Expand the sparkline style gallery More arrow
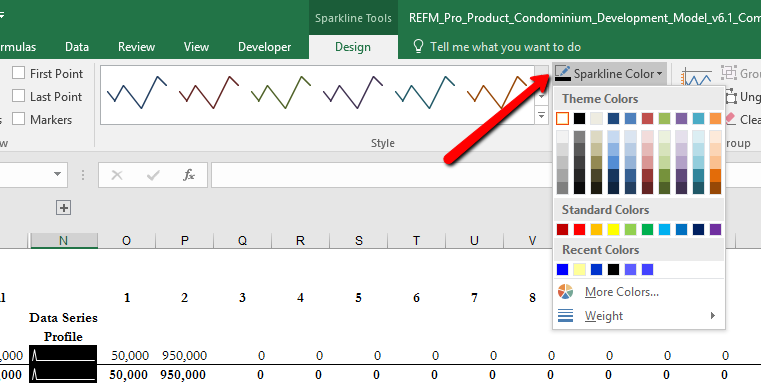This screenshot has height=391, width=761. [542, 115]
